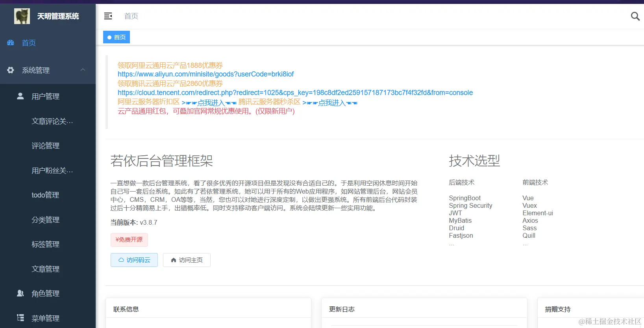Click the 首页 breadcrumb
The height and width of the screenshot is (328, 644).
(131, 16)
